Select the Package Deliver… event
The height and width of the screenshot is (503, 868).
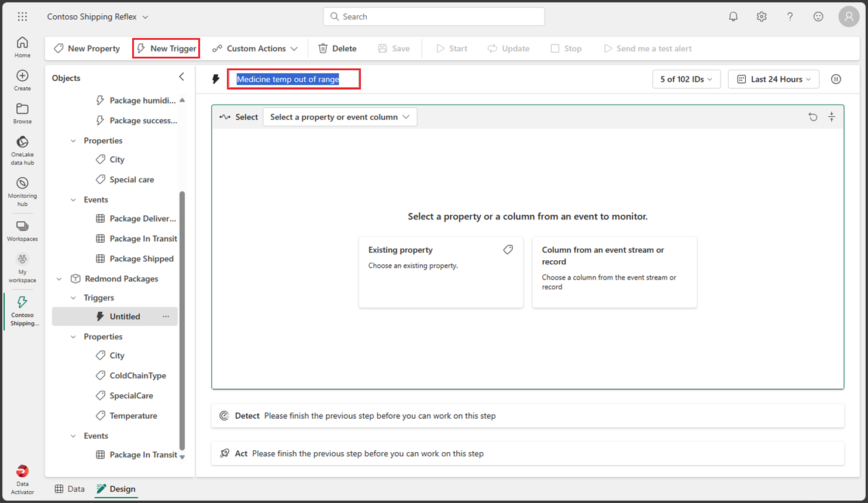[143, 219]
